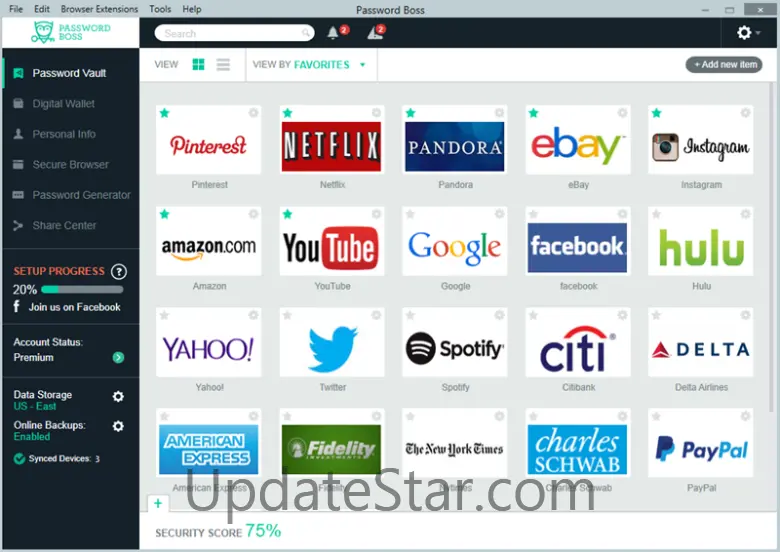Click the Facebook icon in sidebar
780x552 pixels.
coord(16,306)
